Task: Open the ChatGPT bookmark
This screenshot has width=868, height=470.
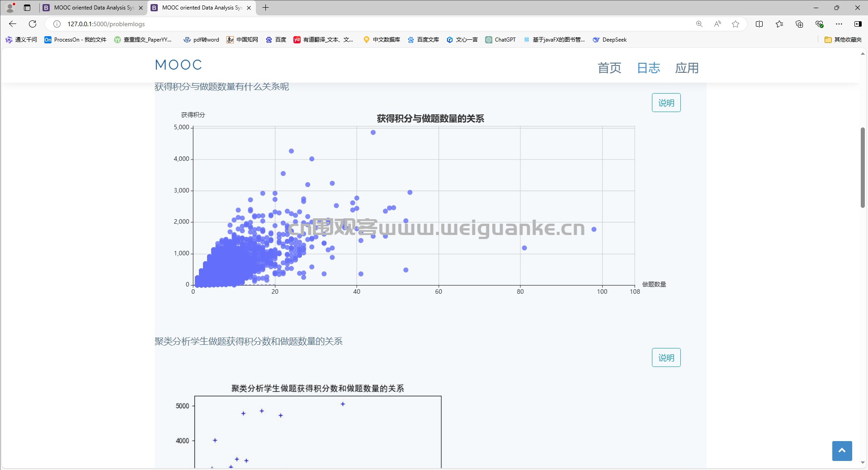Action: 500,40
